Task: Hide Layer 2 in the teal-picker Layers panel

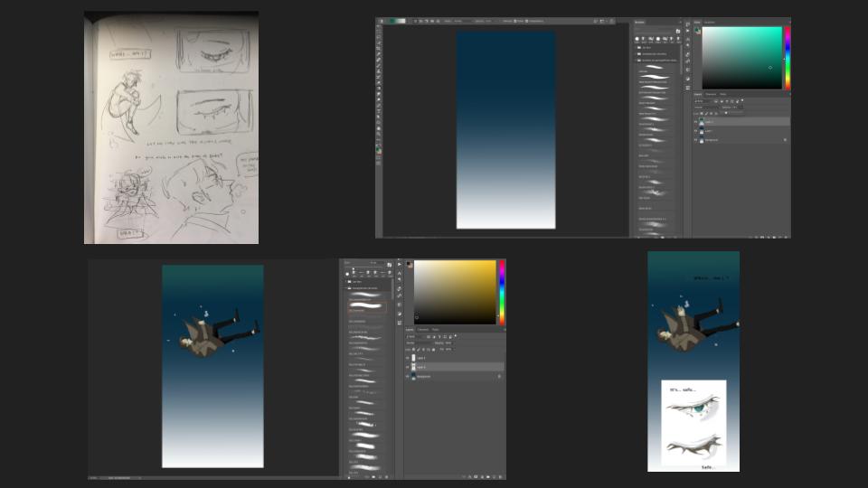Action: (x=695, y=121)
